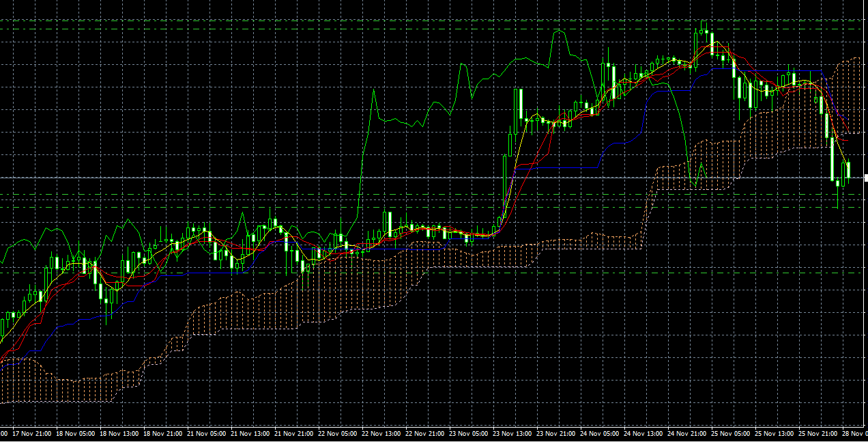This screenshot has width=868, height=442.
Task: Click the '17 Nov 21:00' time axis label
Action: click(x=32, y=433)
